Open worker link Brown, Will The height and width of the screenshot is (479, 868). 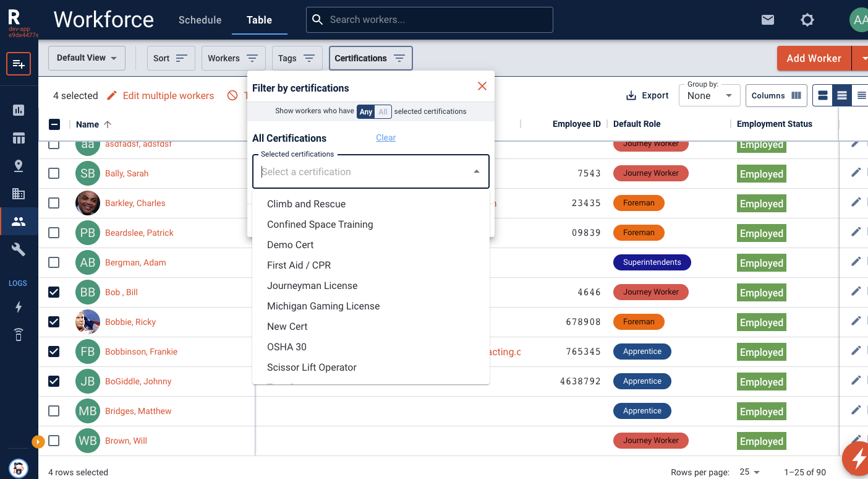126,441
